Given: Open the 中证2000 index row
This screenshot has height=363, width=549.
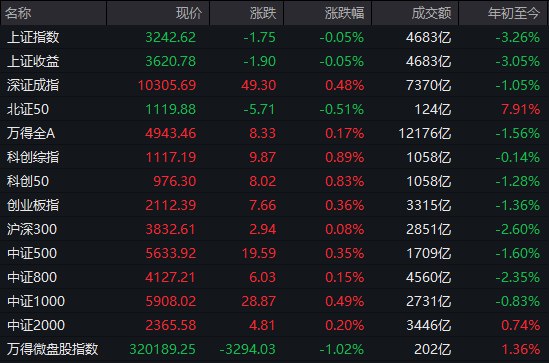Looking at the screenshot, I should pyautogui.click(x=274, y=325).
